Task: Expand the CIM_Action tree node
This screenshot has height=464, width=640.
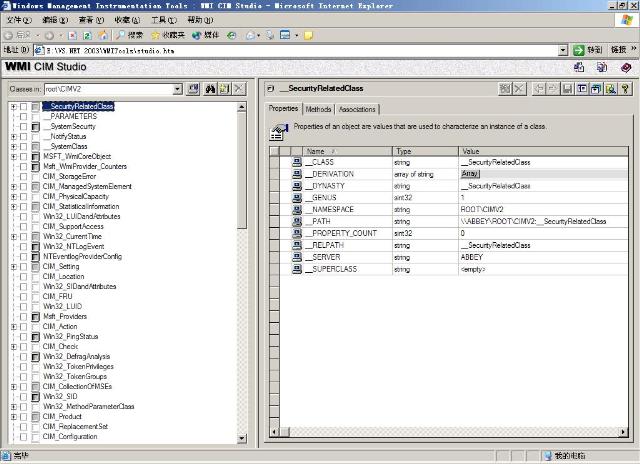Action: pos(14,327)
